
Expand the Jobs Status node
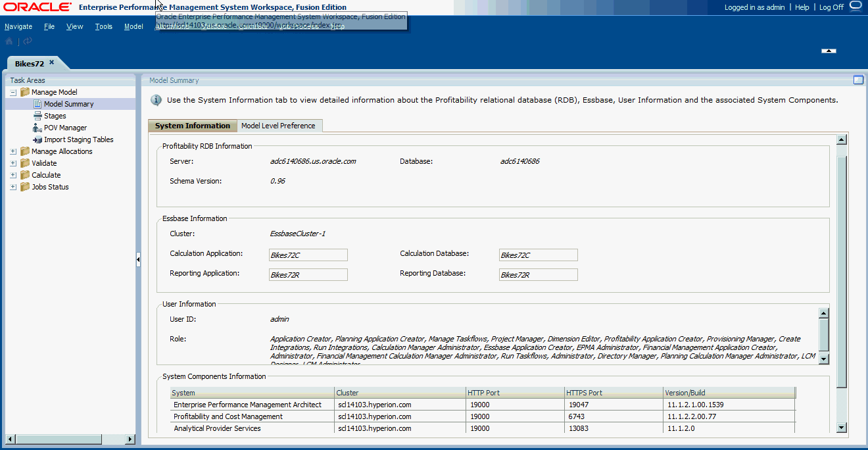tap(13, 187)
